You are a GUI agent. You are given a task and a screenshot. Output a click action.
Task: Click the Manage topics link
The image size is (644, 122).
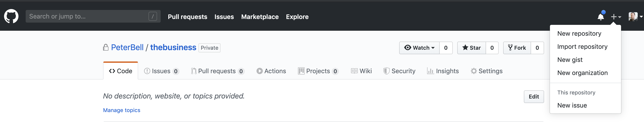tap(122, 110)
